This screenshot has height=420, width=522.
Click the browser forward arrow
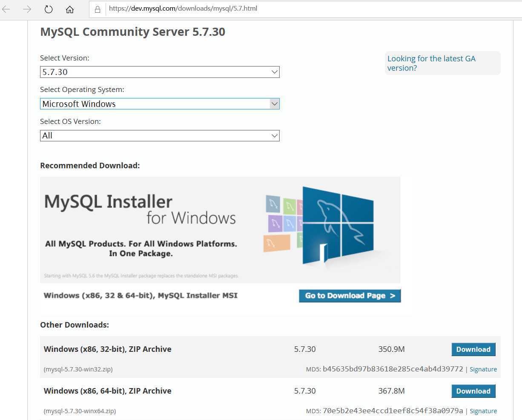pos(27,9)
